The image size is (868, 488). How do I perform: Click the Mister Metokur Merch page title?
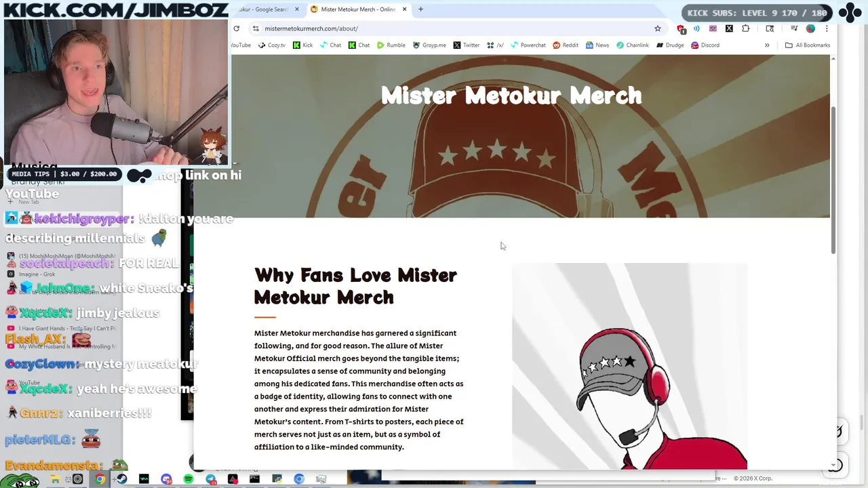511,96
